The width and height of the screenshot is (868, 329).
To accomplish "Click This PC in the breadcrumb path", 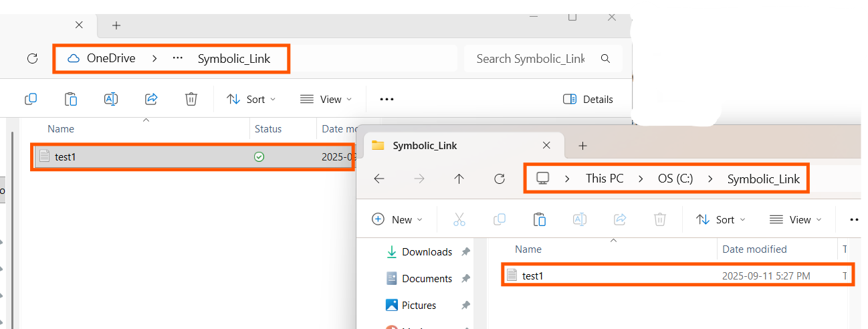I will 605,179.
